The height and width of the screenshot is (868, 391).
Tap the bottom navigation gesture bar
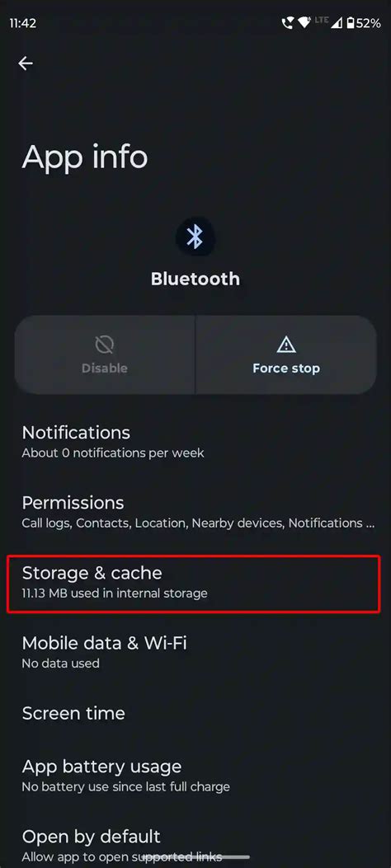coord(195,857)
